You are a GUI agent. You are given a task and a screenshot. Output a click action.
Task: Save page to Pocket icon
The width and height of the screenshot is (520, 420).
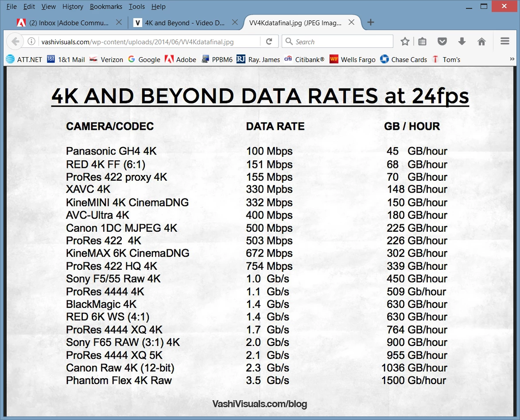coord(442,42)
